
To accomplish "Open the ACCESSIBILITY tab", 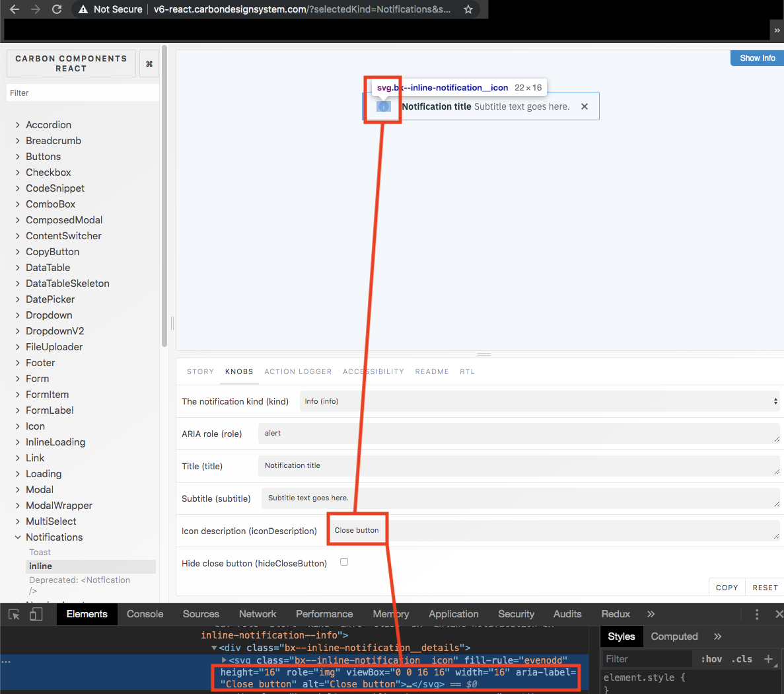I will tap(373, 371).
